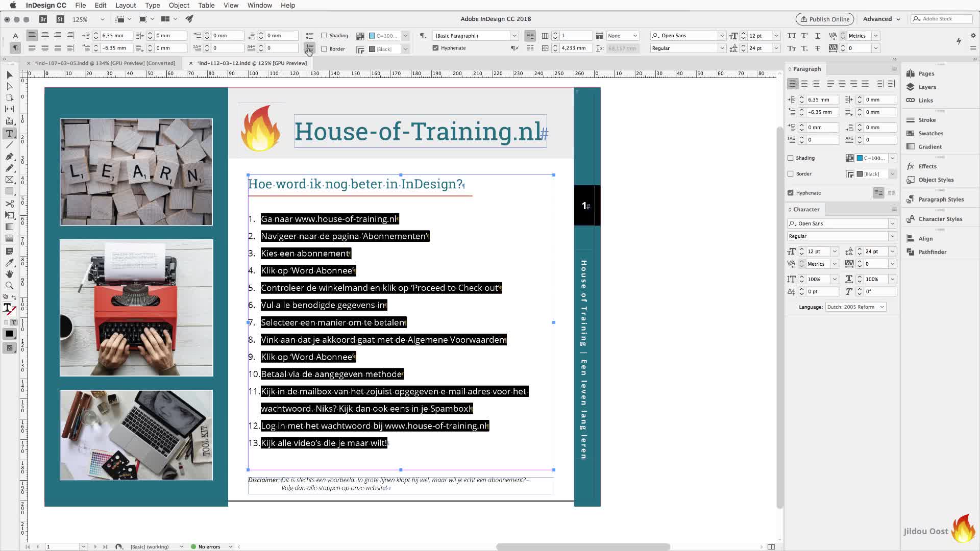Viewport: 980px width, 551px height.
Task: Toggle Shading checkbox in Paragraph panel
Action: click(x=791, y=158)
